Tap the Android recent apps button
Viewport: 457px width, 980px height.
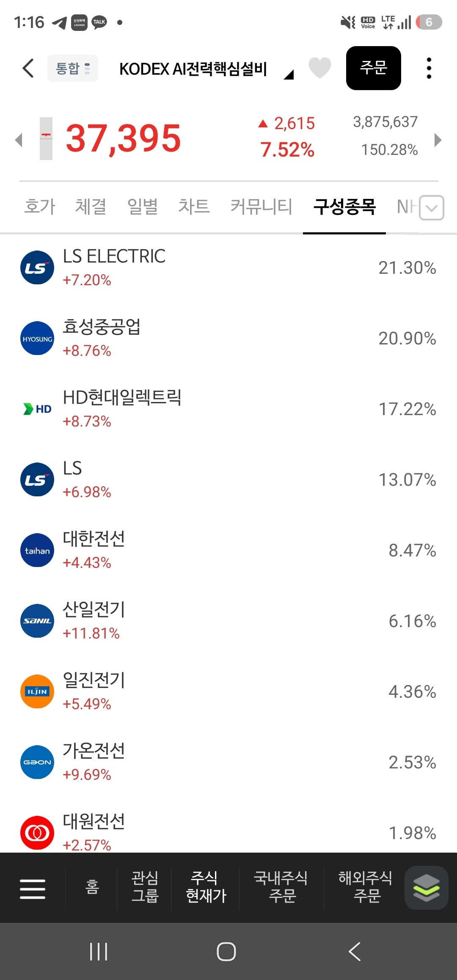click(99, 952)
